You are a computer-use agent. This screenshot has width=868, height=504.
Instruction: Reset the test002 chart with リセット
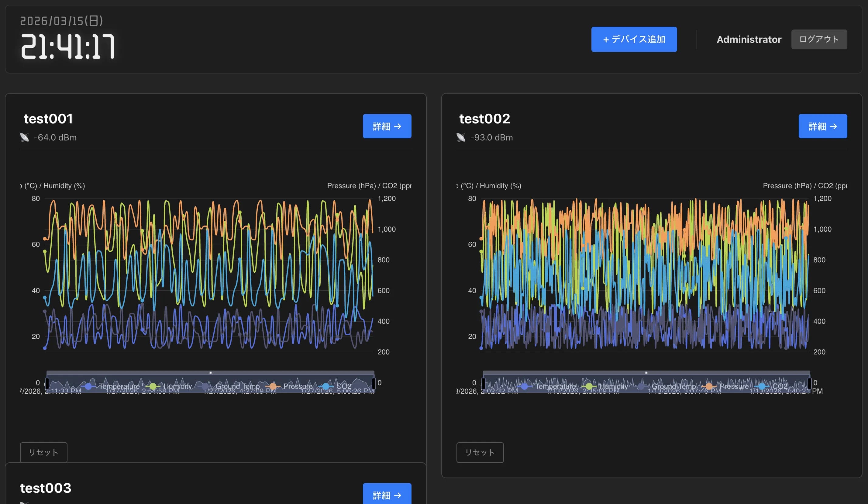[480, 452]
